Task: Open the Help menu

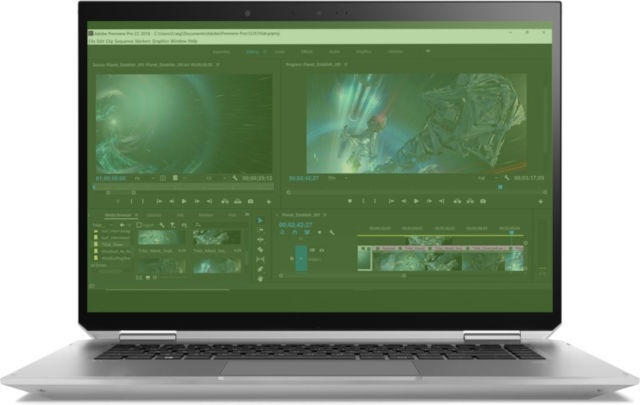Action: (x=193, y=41)
